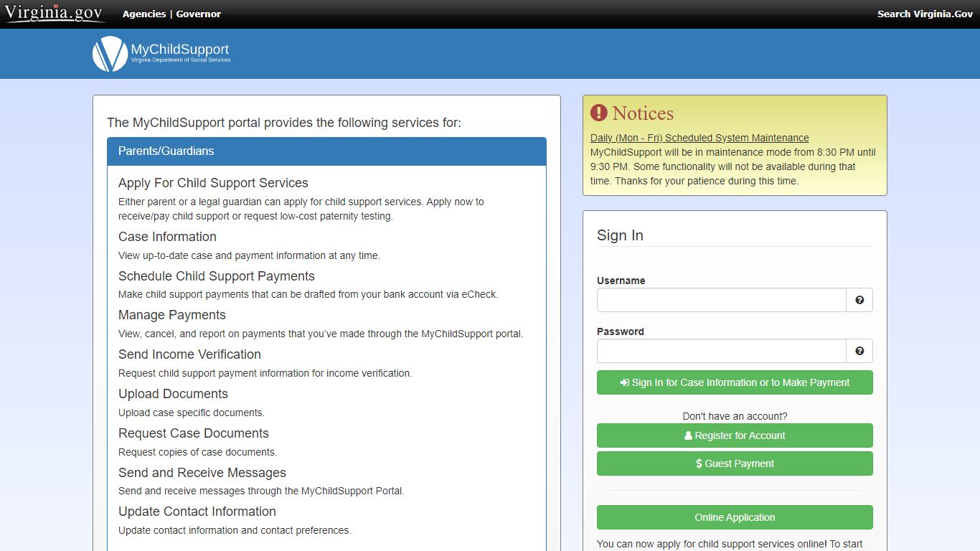Click the Password field label
Image resolution: width=980 pixels, height=551 pixels.
[x=621, y=331]
